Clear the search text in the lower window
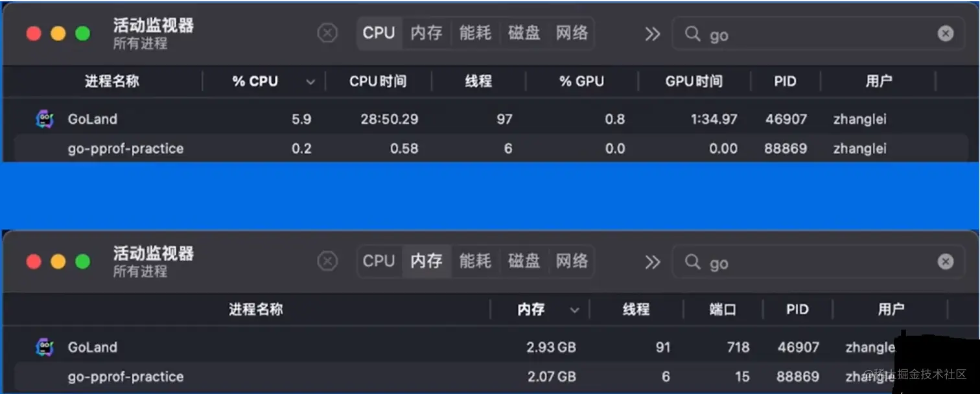This screenshot has height=394, width=980. coord(946,262)
